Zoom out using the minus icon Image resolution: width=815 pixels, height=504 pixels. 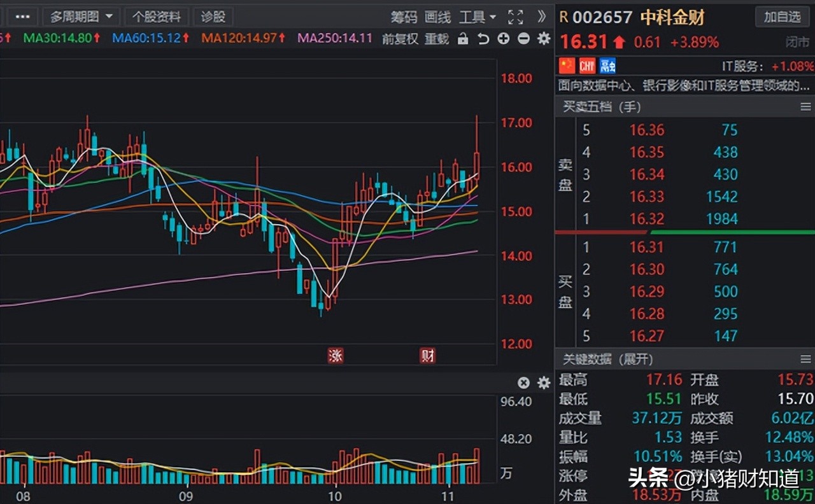pos(523,39)
